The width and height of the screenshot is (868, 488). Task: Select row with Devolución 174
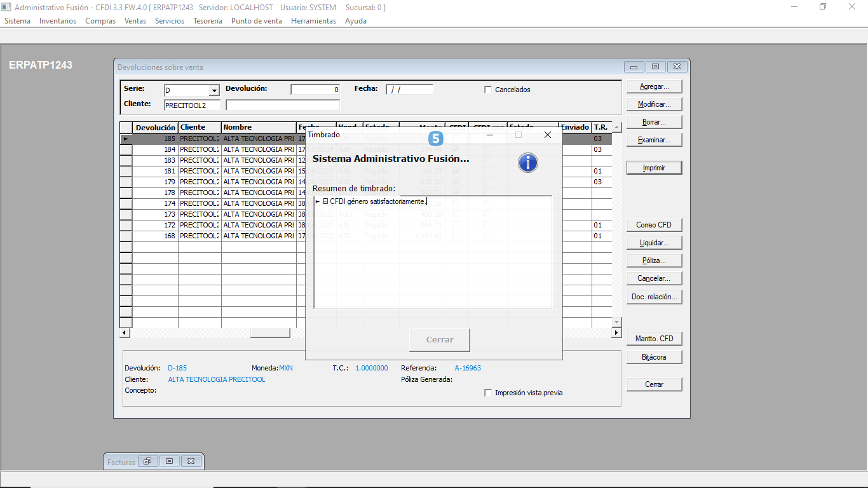366,203
